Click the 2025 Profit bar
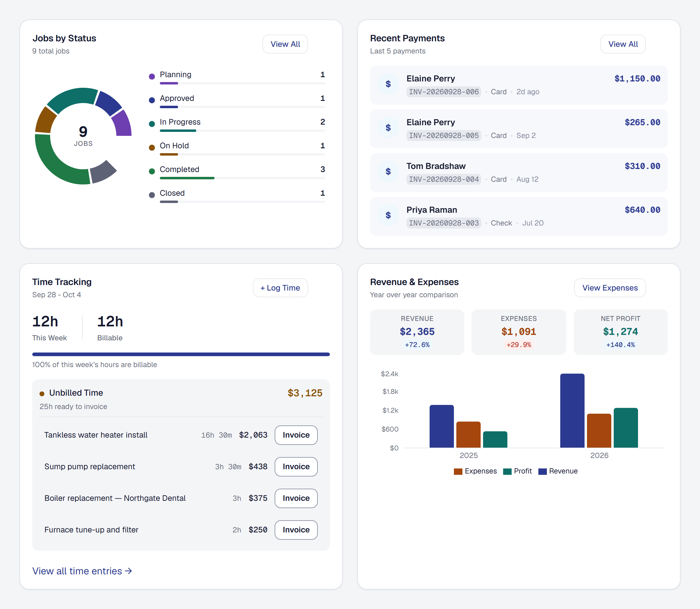The height and width of the screenshot is (609, 700). click(495, 439)
